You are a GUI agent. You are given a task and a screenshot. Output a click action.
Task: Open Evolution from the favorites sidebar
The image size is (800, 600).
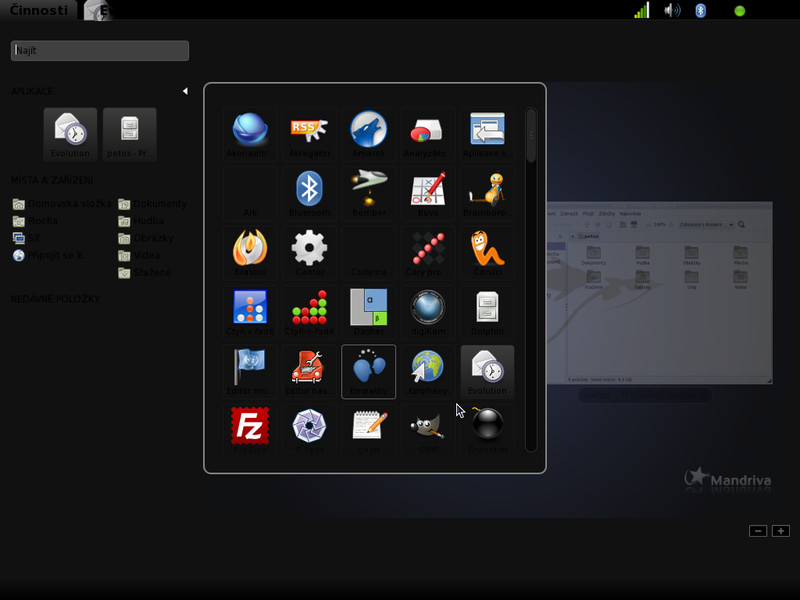[70, 134]
